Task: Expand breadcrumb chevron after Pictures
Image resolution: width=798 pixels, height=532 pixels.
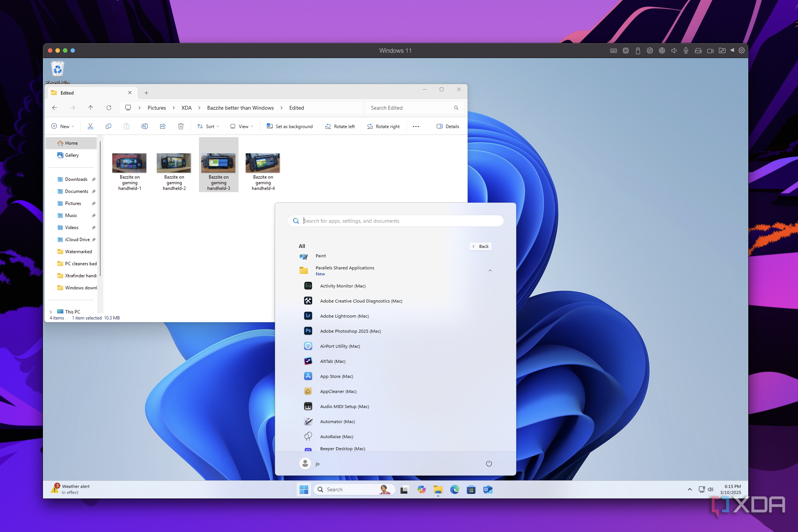Action: coord(174,108)
